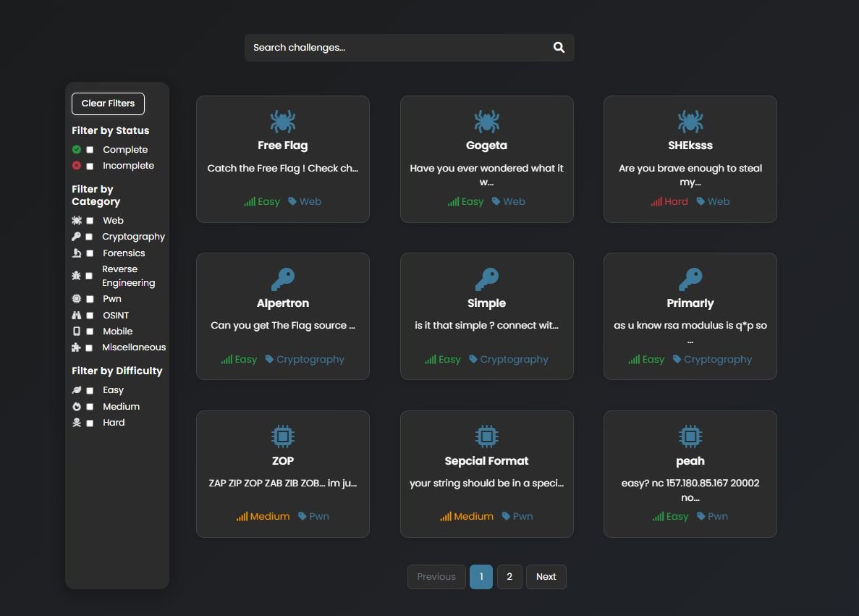Click the chip icon beside Pwn filter

click(77, 299)
